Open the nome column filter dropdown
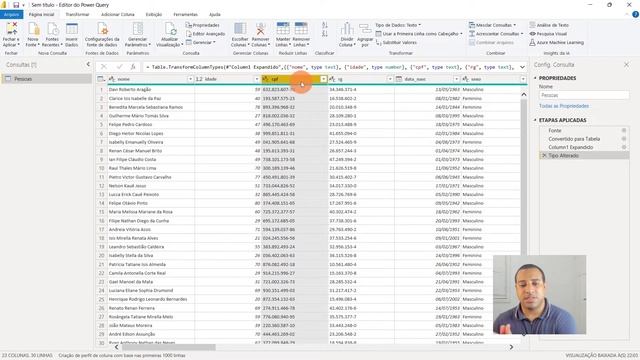The height and width of the screenshot is (360, 640). point(190,79)
